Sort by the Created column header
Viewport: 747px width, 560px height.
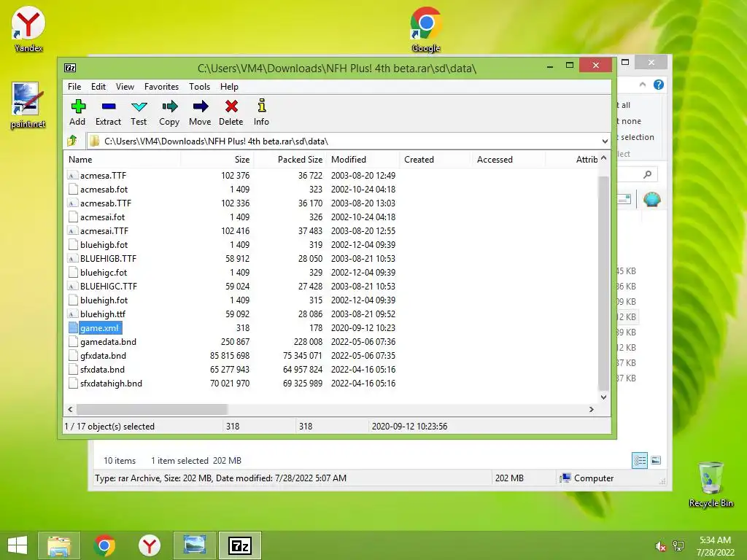coord(435,160)
